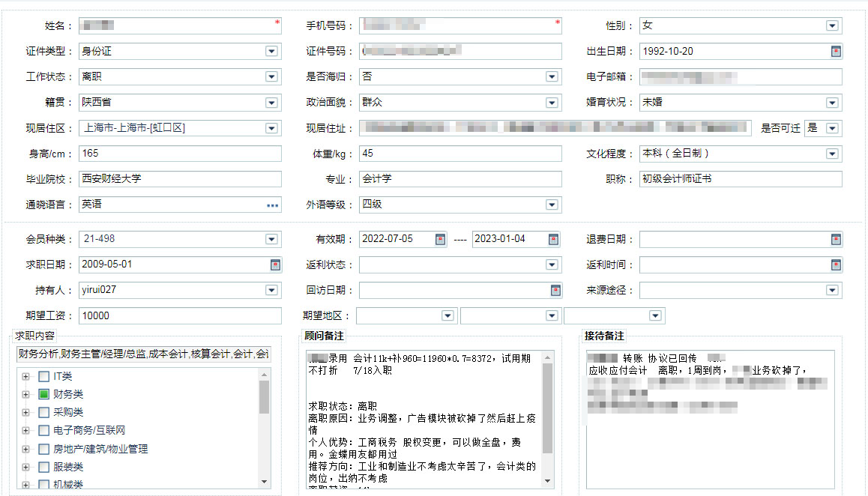Select the 房地产/建筑/物业管理 checkbox

[43, 449]
